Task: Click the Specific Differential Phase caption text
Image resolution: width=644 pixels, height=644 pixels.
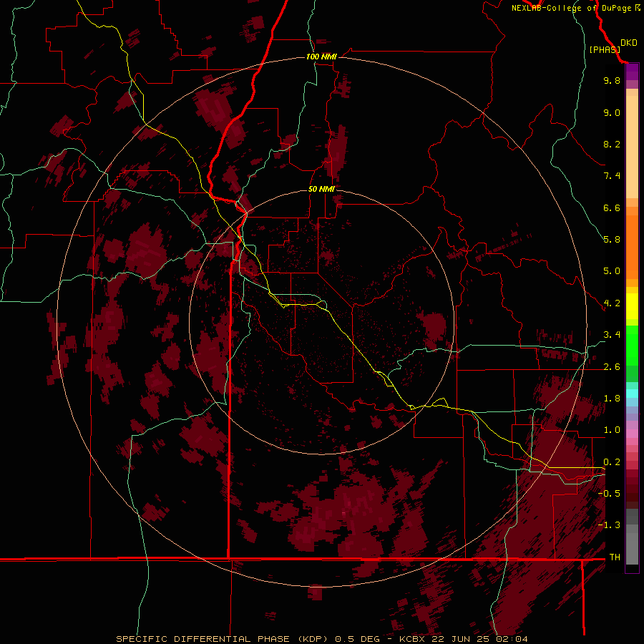Action: (223, 639)
